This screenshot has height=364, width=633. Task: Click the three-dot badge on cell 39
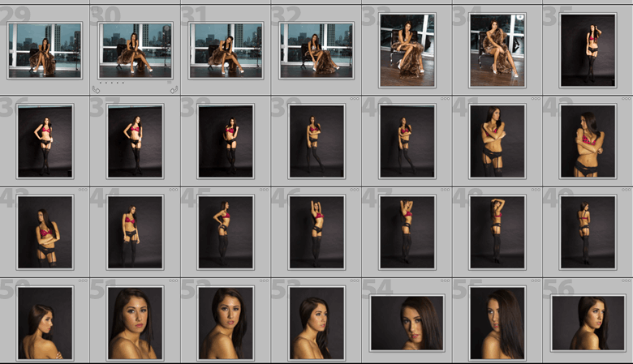pos(355,100)
